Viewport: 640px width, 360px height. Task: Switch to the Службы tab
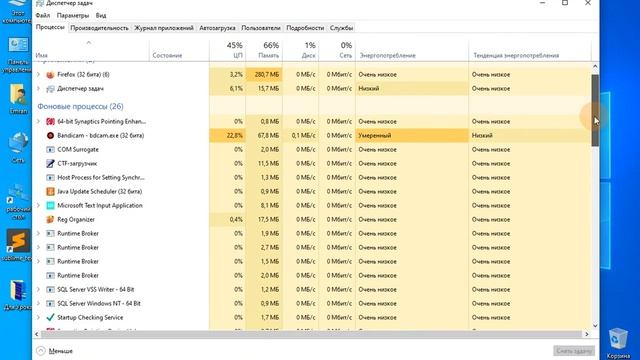coord(341,28)
